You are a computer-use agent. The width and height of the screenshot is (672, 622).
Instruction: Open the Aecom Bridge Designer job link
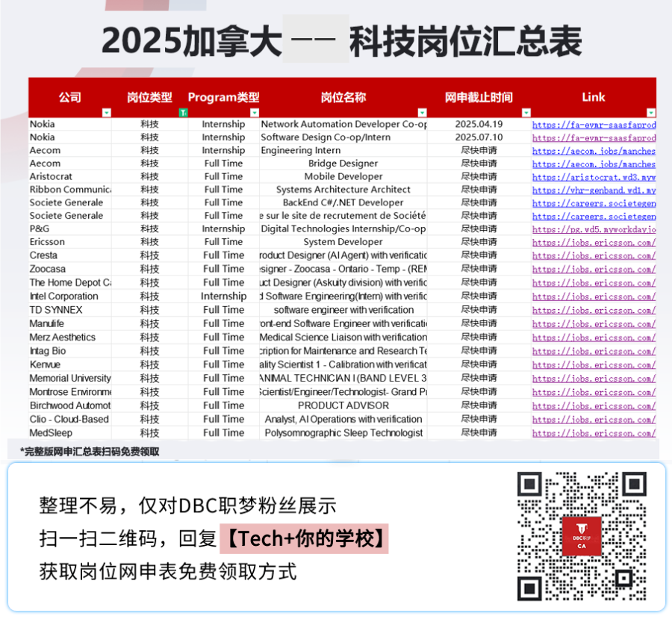pos(594,164)
